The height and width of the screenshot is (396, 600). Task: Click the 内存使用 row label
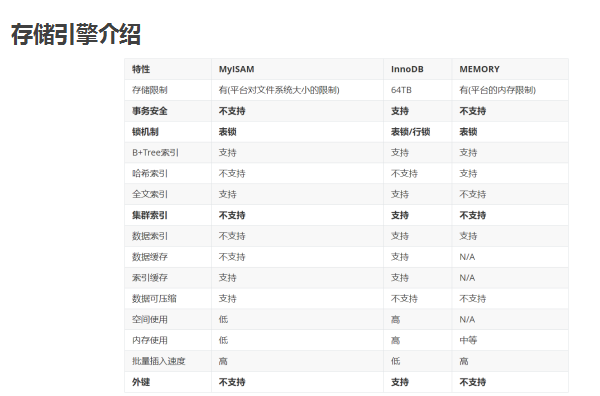[150, 340]
